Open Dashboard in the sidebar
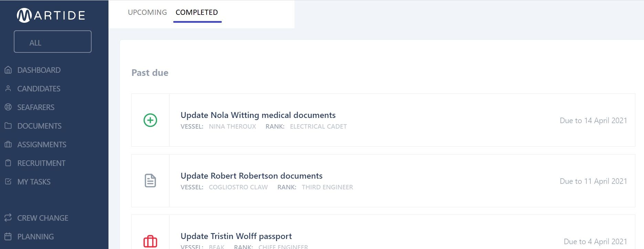Image resolution: width=644 pixels, height=249 pixels. click(39, 70)
